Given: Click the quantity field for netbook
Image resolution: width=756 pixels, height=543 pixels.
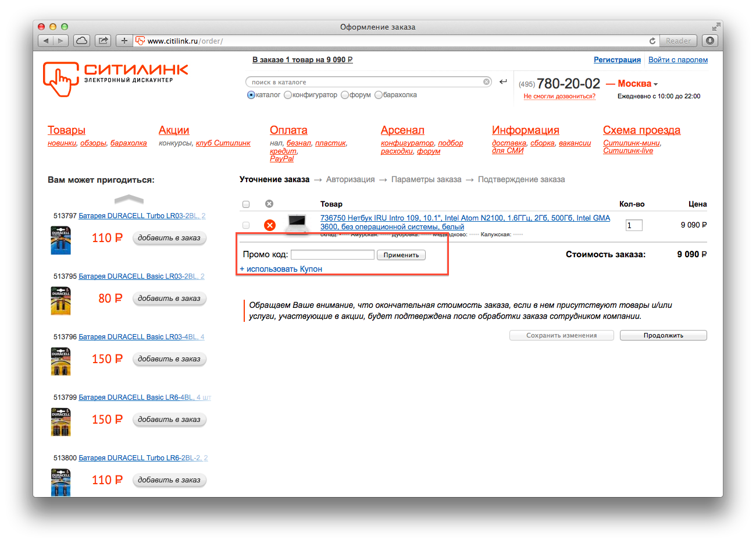Looking at the screenshot, I should point(634,225).
